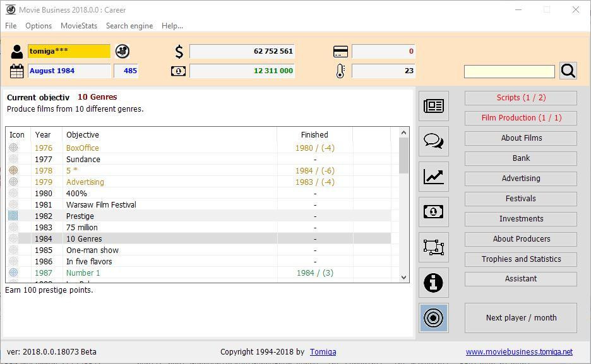Click the film frame selection icon
Image resolution: width=591 pixels, height=364 pixels.
pos(433,247)
